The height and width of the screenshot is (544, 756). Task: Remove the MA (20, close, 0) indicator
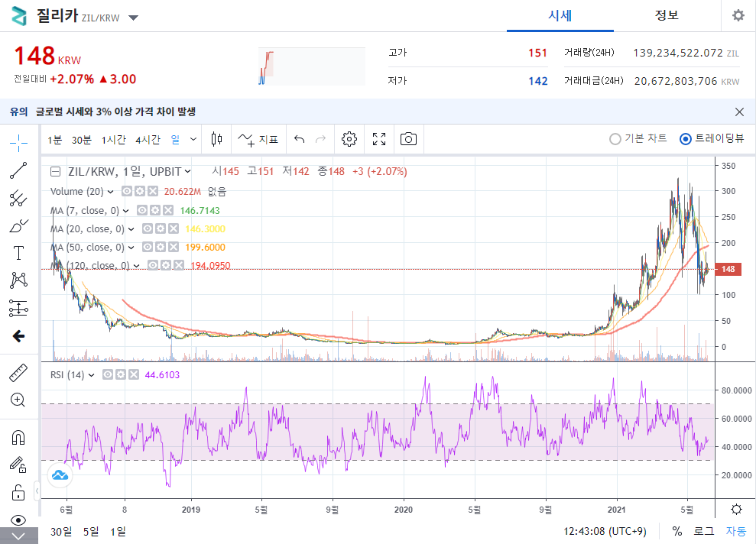pos(173,228)
